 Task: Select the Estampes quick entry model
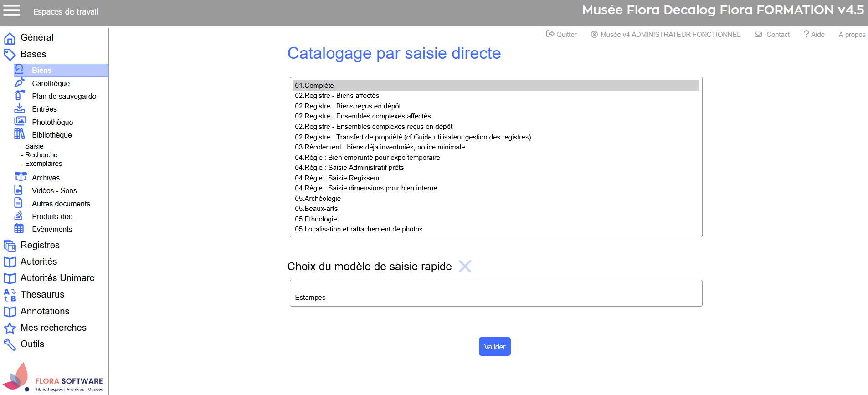[x=310, y=298]
